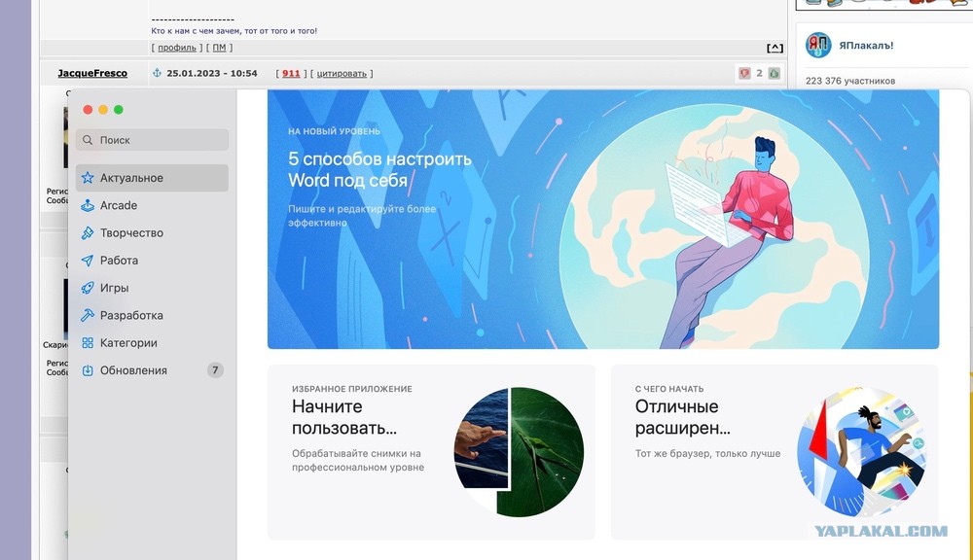Viewport: 973px width, 560px height.
Task: Click the ЯПлакалъ round logo icon
Action: [x=818, y=46]
